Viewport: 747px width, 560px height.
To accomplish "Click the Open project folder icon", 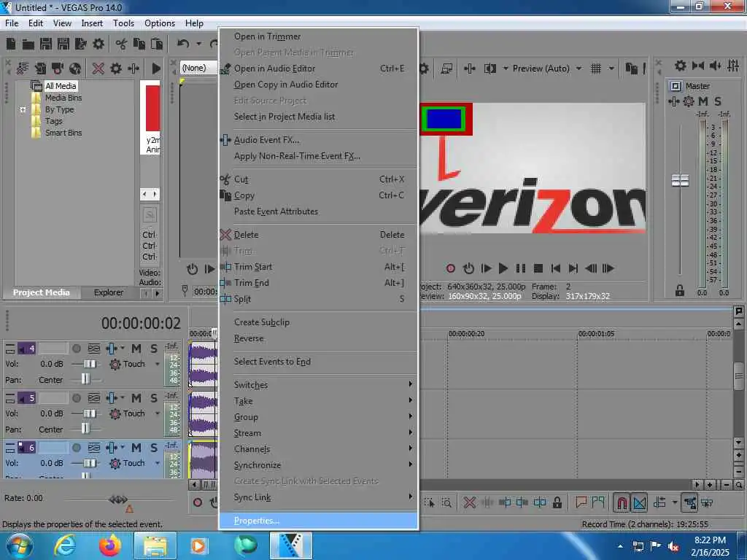I will coord(28,44).
